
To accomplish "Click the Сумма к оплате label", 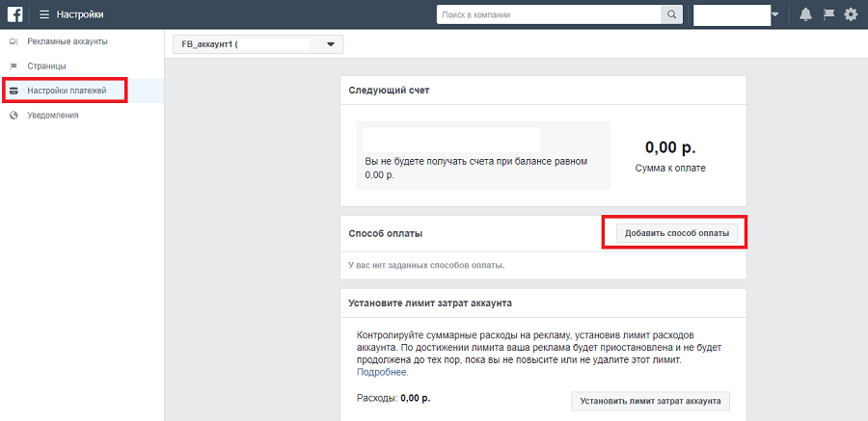I will (x=670, y=169).
